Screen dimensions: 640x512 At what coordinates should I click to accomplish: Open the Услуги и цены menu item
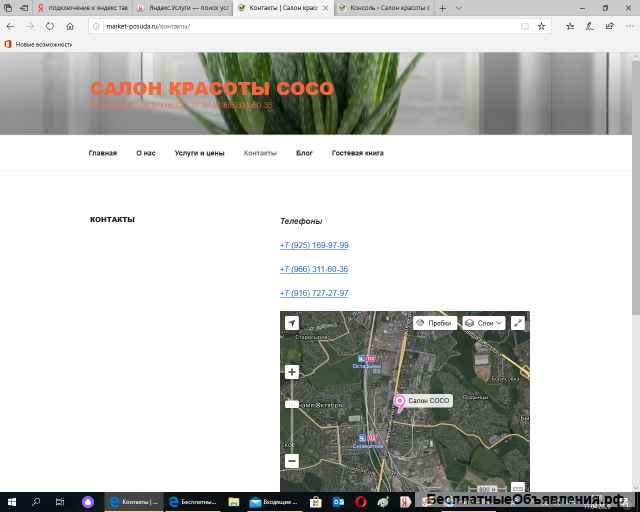click(200, 153)
